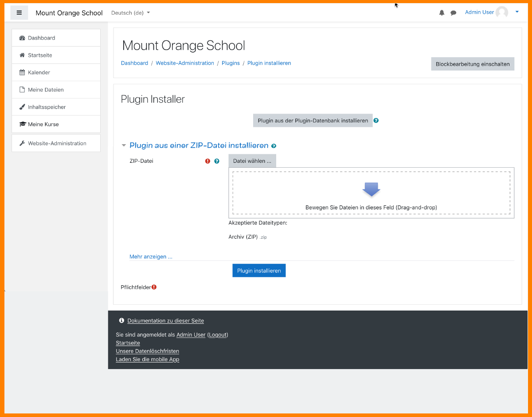Screen dimensions: 532x417
Task: Collapse the Plugin aus einer ZIP-Datei section
Action: pyautogui.click(x=124, y=146)
